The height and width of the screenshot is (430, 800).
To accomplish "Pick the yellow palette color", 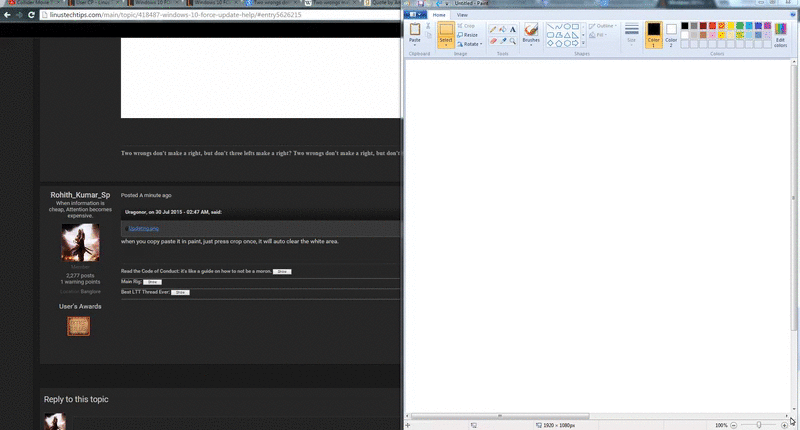I will [731, 26].
